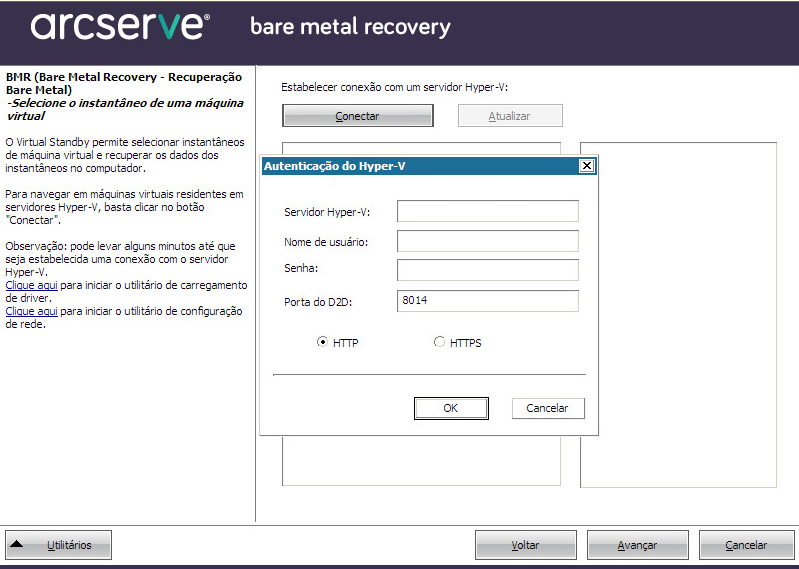Proceed with the Avançar button
This screenshot has width=799, height=569.
pyautogui.click(x=637, y=545)
